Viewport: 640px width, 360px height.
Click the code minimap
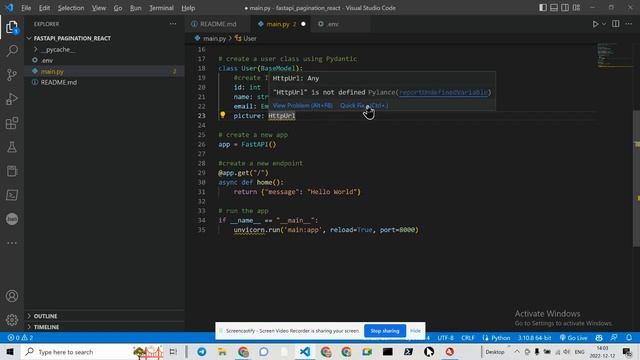coord(614,55)
